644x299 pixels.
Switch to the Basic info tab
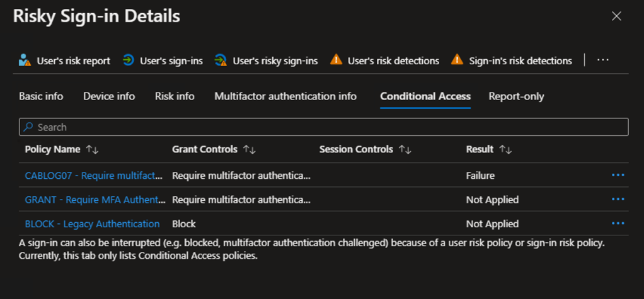41,96
